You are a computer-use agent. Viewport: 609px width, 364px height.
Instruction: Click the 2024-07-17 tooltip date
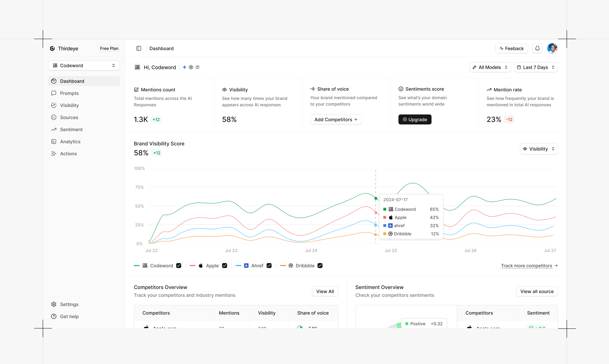(395, 199)
